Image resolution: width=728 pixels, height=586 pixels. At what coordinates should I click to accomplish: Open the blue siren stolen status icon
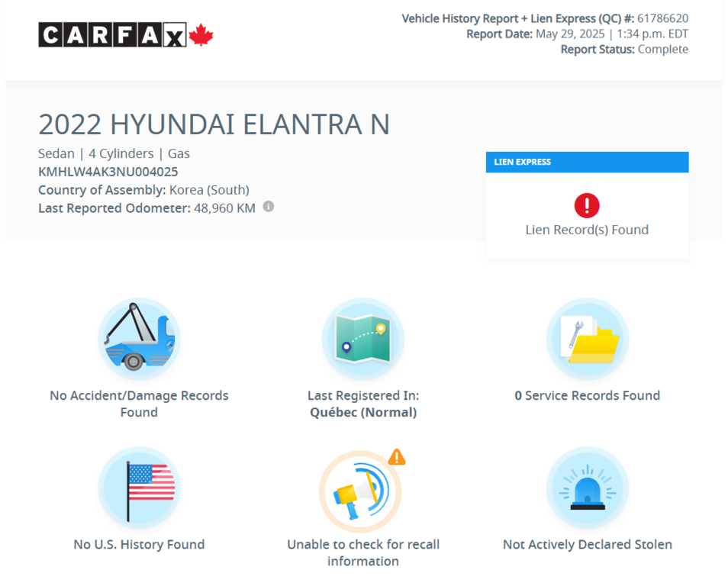tap(588, 488)
